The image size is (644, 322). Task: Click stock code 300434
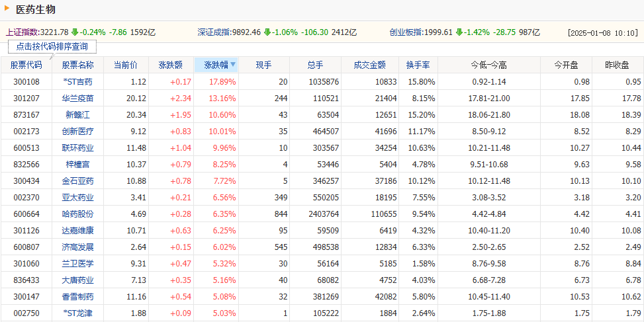click(26, 181)
